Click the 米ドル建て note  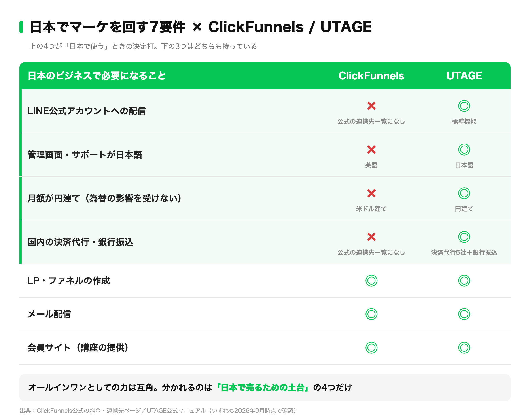click(x=371, y=209)
